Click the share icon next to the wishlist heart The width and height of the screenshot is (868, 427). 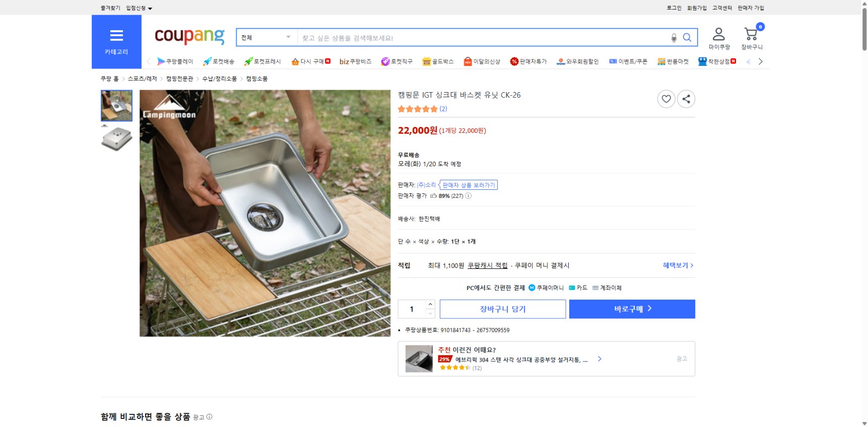pyautogui.click(x=686, y=99)
